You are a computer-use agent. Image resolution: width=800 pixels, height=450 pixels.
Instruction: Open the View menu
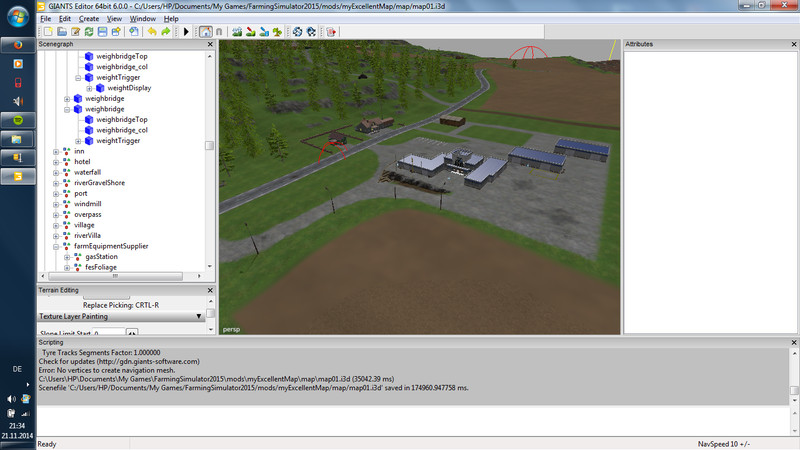pyautogui.click(x=114, y=18)
